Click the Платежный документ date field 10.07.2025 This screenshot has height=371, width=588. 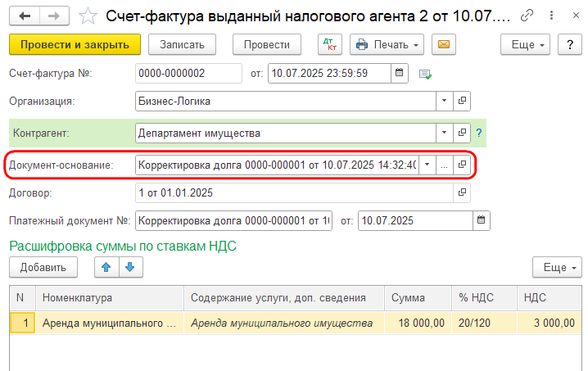pos(415,220)
